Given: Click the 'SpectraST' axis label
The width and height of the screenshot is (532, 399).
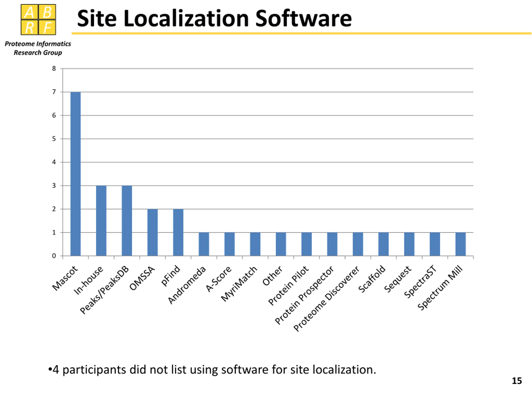Looking at the screenshot, I should point(420,282).
